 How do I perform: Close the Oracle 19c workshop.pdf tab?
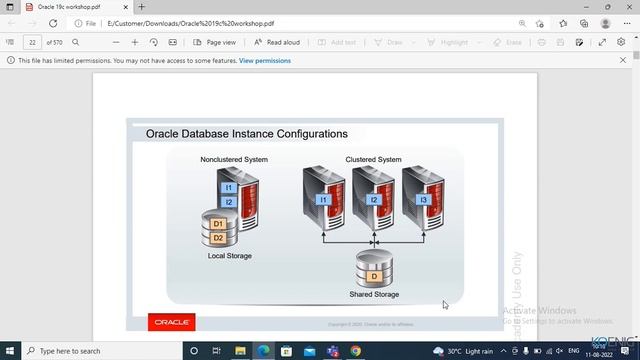tap(126, 7)
